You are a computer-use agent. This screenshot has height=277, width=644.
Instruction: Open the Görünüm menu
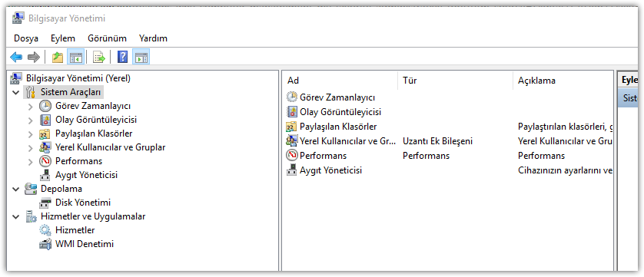click(107, 38)
